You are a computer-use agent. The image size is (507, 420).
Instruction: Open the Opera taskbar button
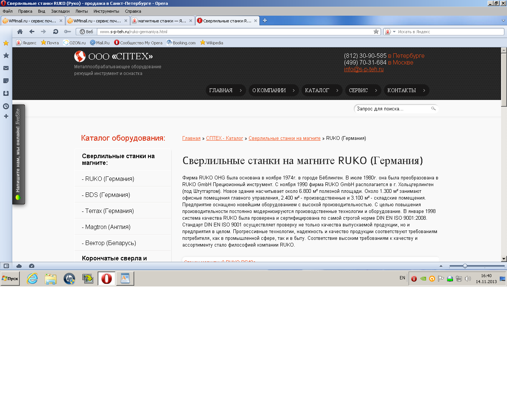[107, 279]
